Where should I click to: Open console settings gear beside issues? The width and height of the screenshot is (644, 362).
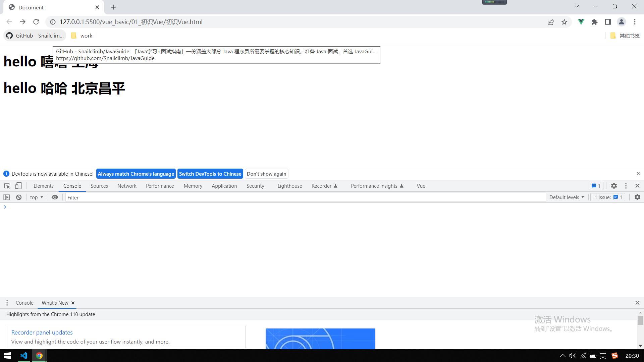(637, 197)
